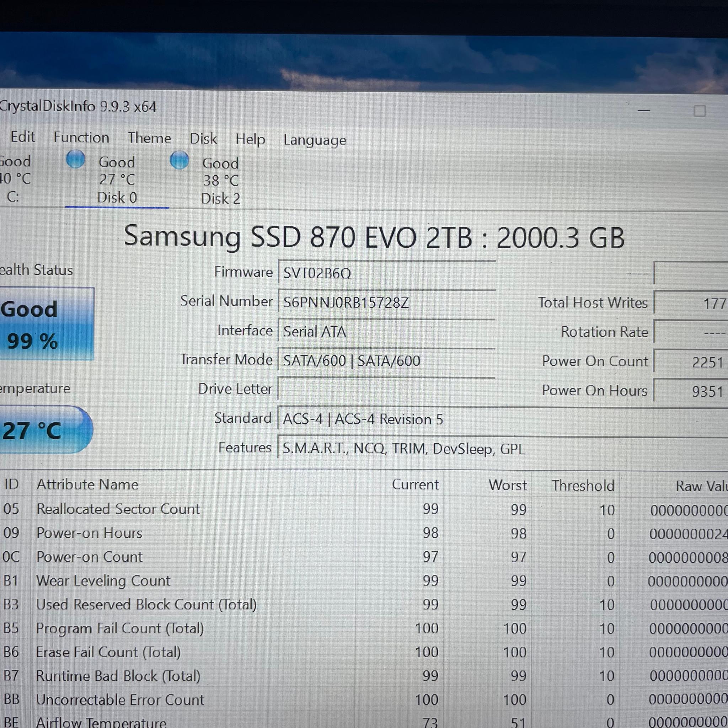Select the Uncorrectable Error Count row
The height and width of the screenshot is (728, 728).
(364, 699)
